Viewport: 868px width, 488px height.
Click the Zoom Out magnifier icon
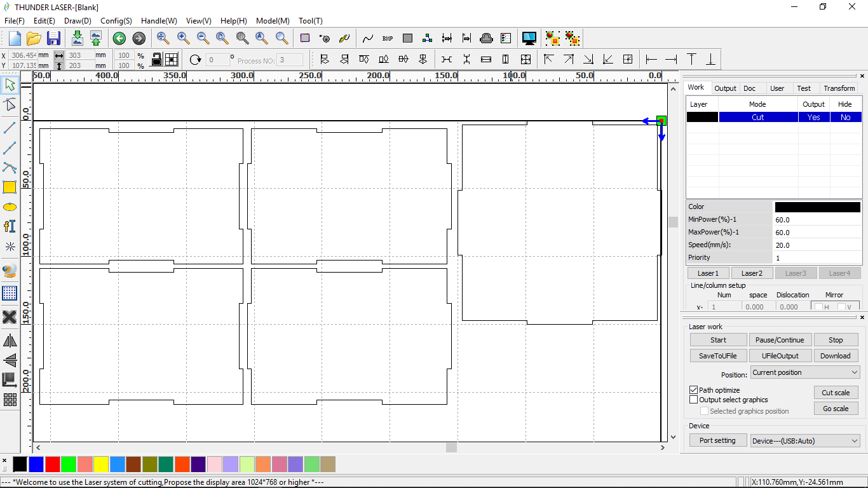(203, 38)
